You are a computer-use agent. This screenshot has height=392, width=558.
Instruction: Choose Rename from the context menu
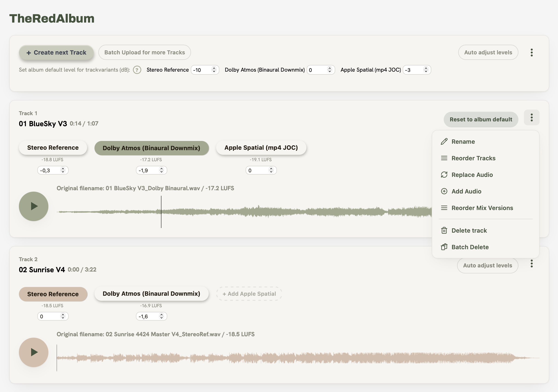486,142
